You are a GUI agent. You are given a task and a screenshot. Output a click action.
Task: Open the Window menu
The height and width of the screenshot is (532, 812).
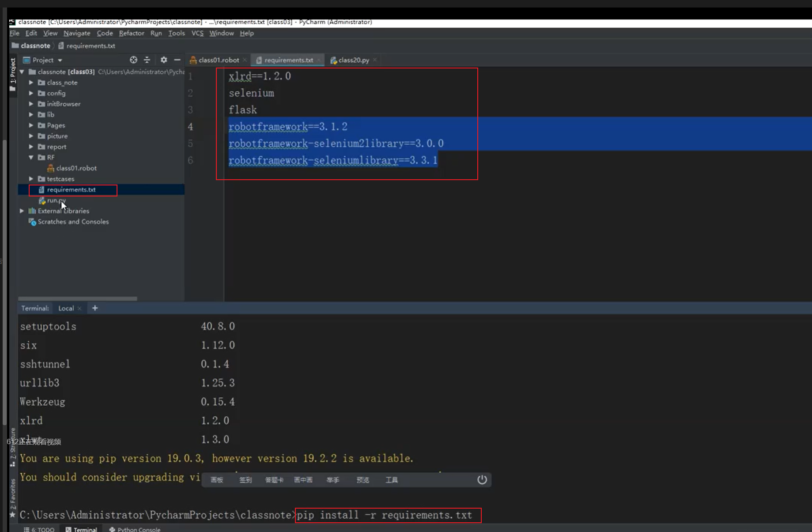pos(222,33)
